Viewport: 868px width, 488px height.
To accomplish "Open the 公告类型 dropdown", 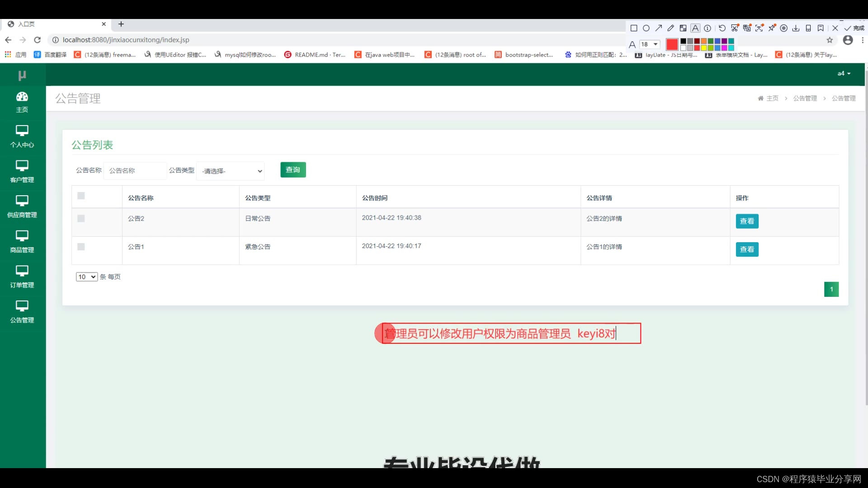I will coord(231,171).
